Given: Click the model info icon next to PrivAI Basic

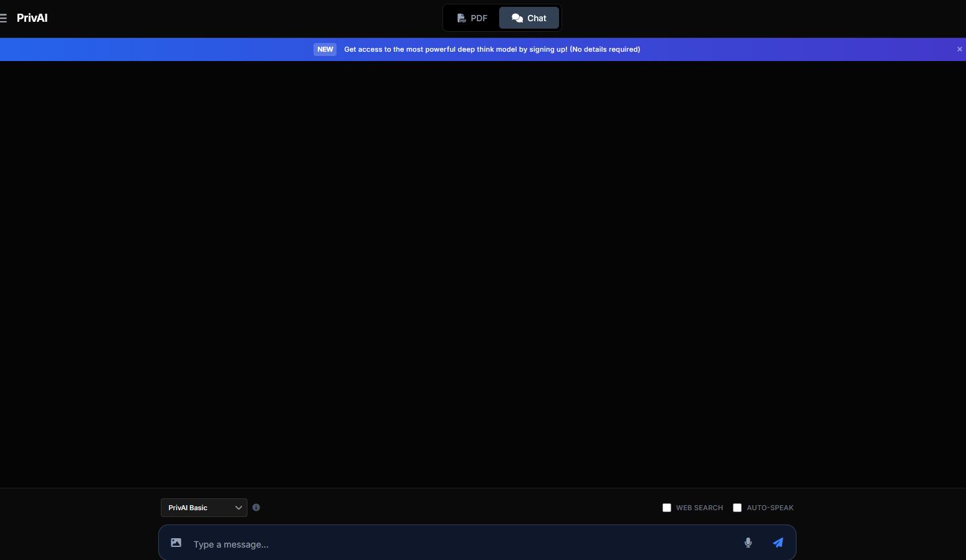Looking at the screenshot, I should point(256,507).
